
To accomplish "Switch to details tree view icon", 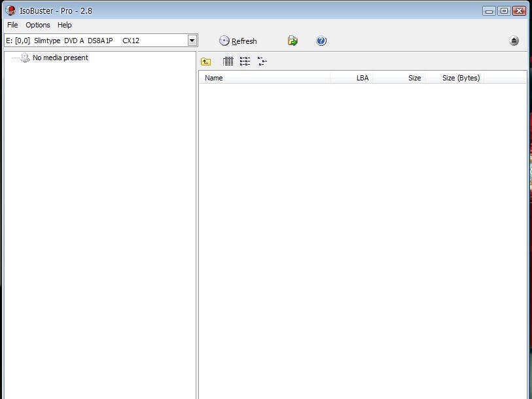I will (262, 61).
